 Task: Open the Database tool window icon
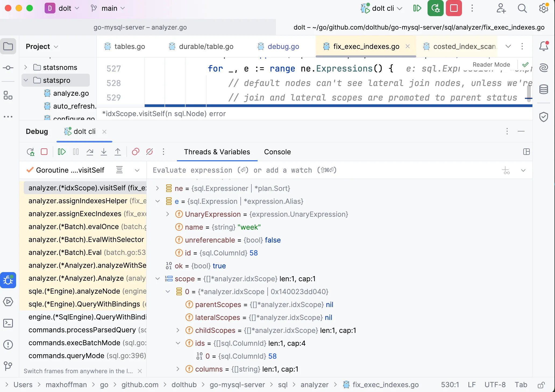543,89
